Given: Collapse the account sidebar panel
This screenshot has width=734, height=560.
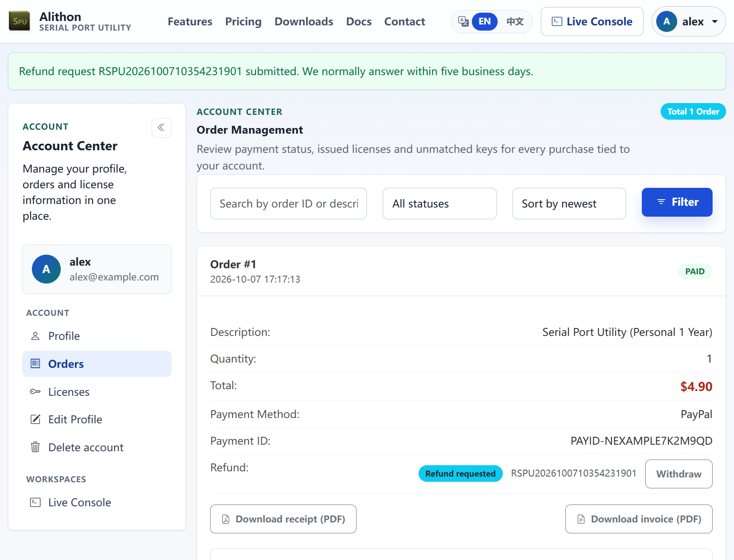Looking at the screenshot, I should click(x=161, y=128).
